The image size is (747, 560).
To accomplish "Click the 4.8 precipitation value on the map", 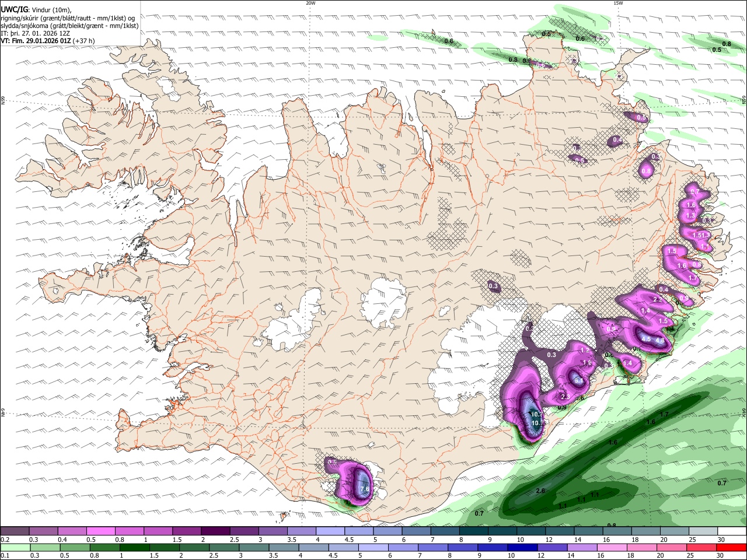I will 660,340.
